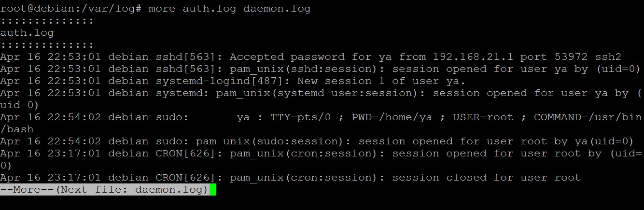Image resolution: width=644 pixels, height=210 pixels.
Task: Click 'auth.log' in the typed command
Action: (x=210, y=9)
